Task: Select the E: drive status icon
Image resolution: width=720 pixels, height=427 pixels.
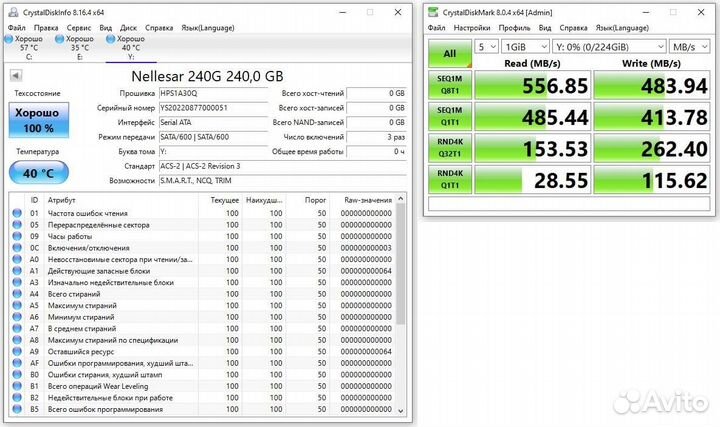Action: click(59, 39)
